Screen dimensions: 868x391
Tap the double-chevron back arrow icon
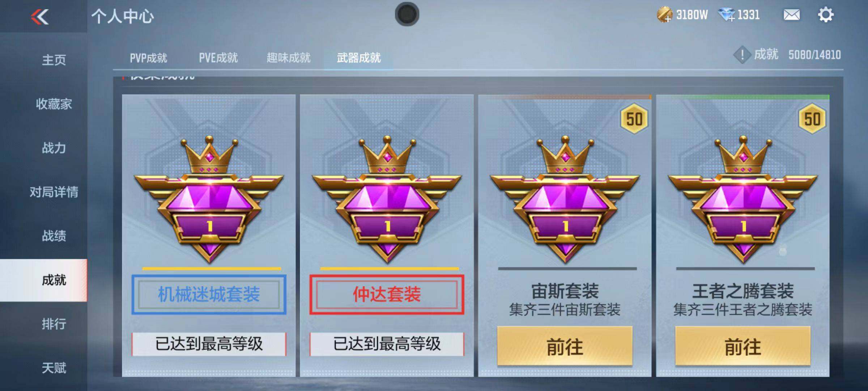coord(40,17)
